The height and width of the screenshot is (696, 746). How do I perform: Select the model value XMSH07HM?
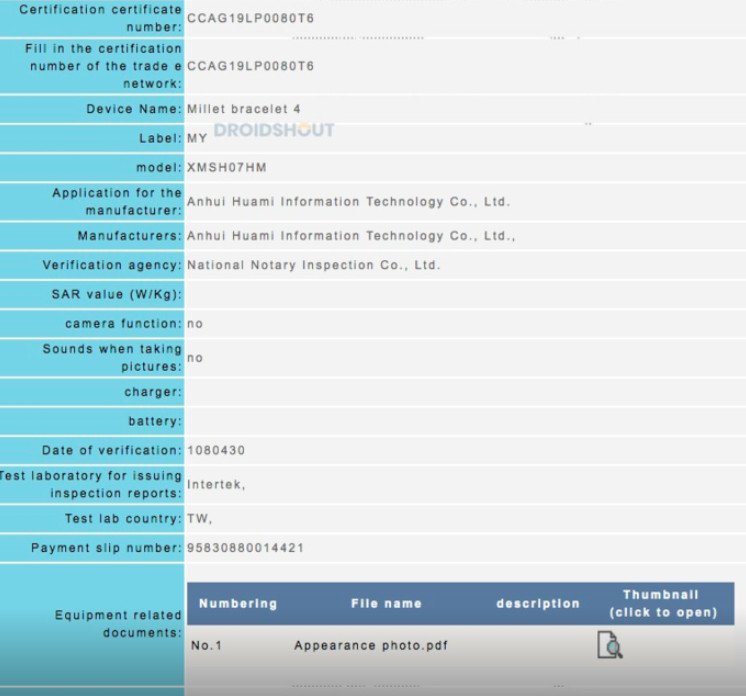pos(226,167)
